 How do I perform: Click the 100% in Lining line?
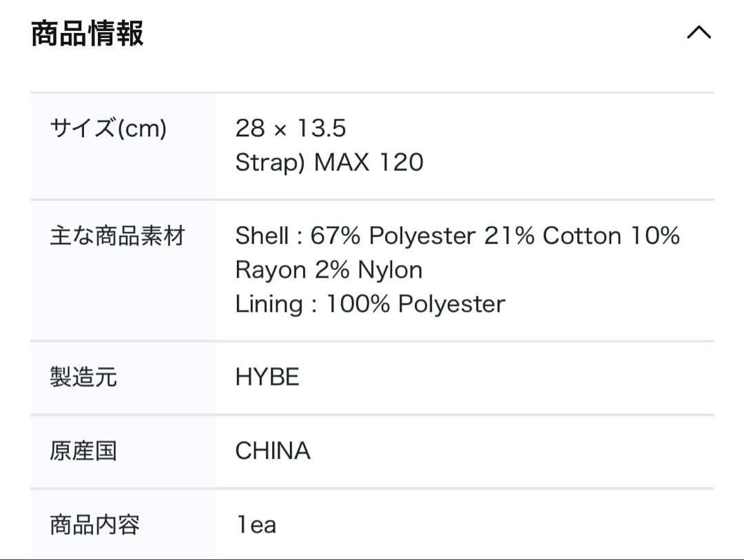[358, 304]
